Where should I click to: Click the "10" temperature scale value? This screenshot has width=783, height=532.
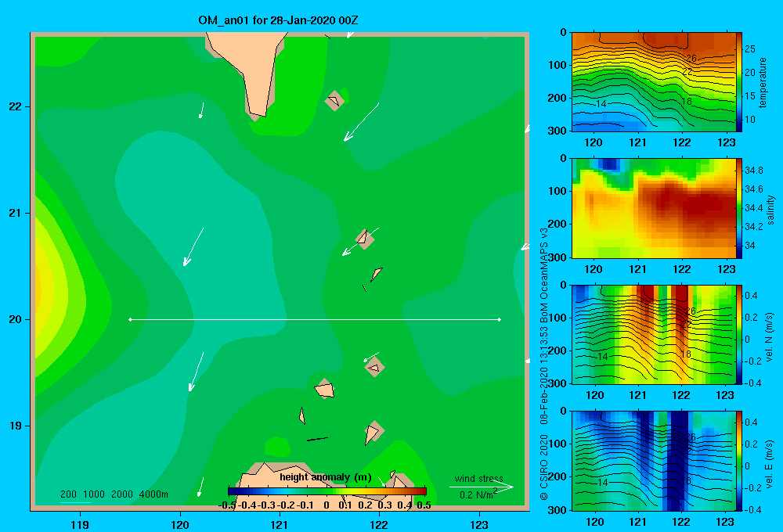click(750, 119)
